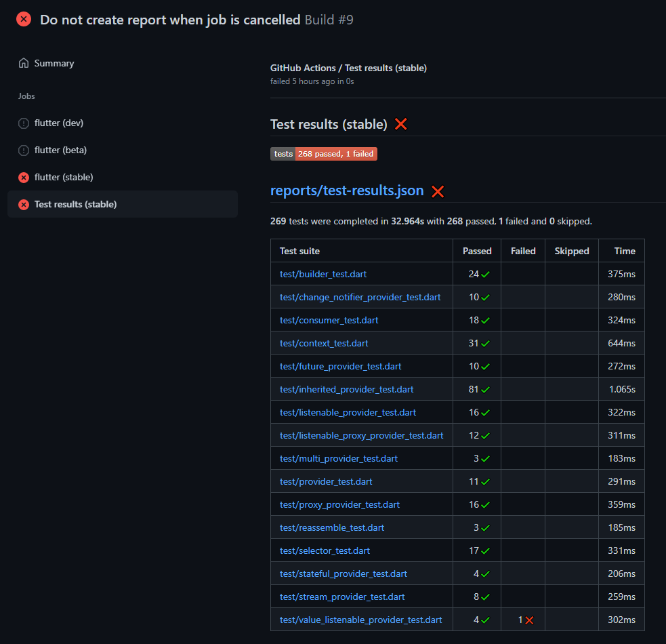
Task: Click the Test suite column header
Action: click(x=299, y=251)
